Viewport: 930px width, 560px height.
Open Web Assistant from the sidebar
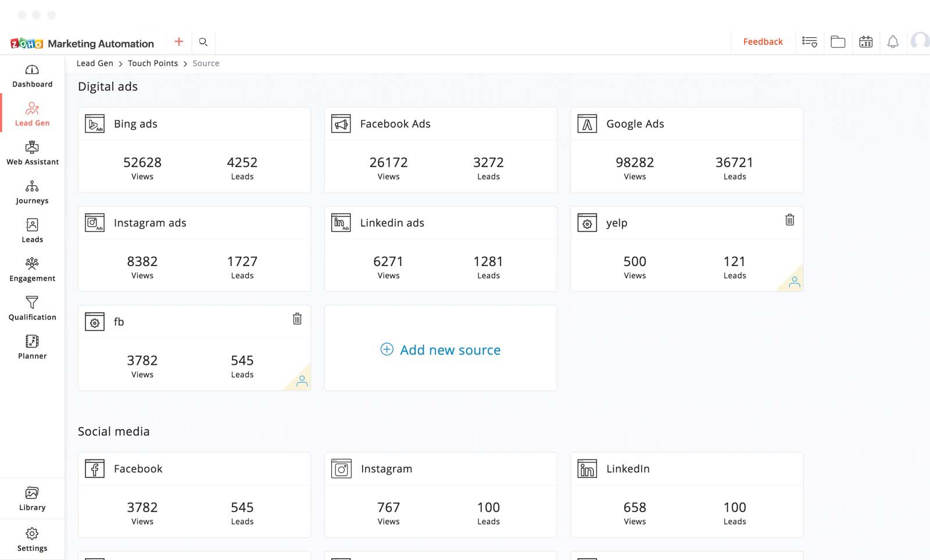[32, 153]
